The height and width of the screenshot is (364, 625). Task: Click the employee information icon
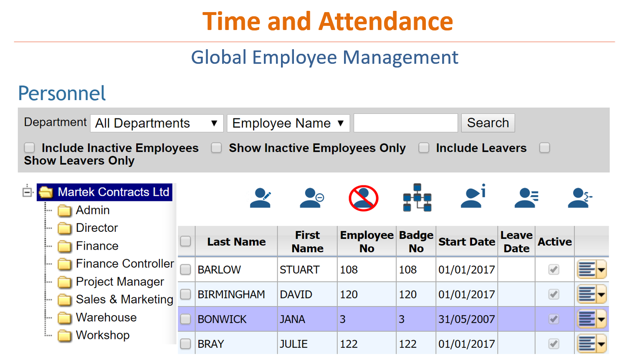(472, 197)
